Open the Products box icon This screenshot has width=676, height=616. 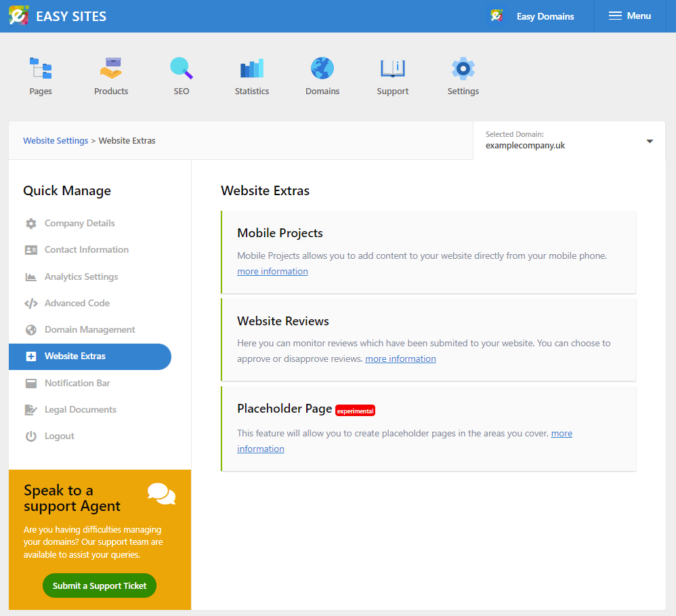coord(111,68)
